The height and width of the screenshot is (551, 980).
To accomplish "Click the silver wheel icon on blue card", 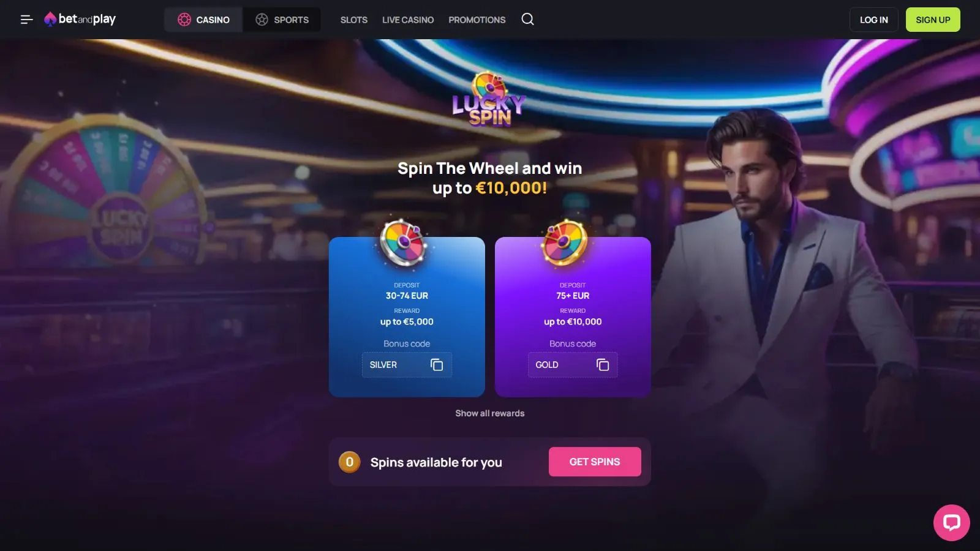I will click(402, 242).
